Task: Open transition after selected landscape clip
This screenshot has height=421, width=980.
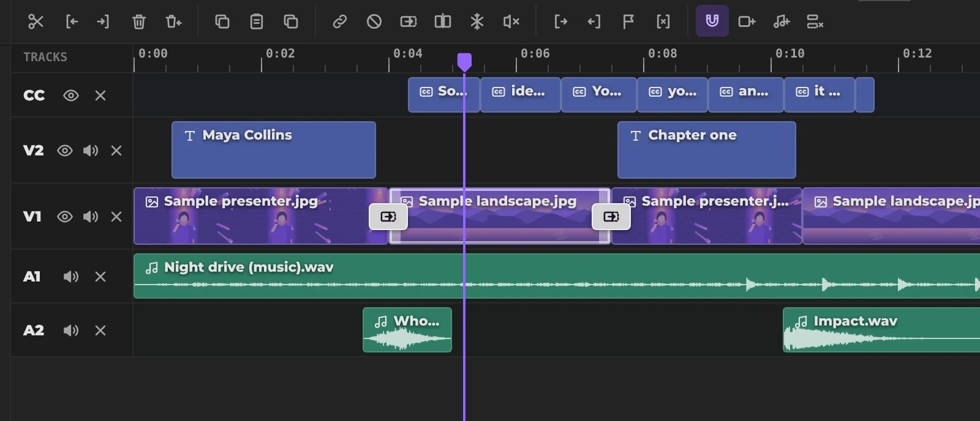Action: pyautogui.click(x=611, y=217)
